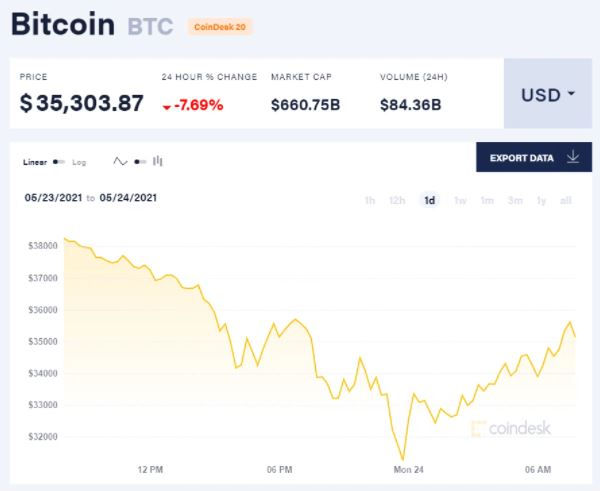Click the CoinDesk watermark logo on chart

click(x=511, y=428)
